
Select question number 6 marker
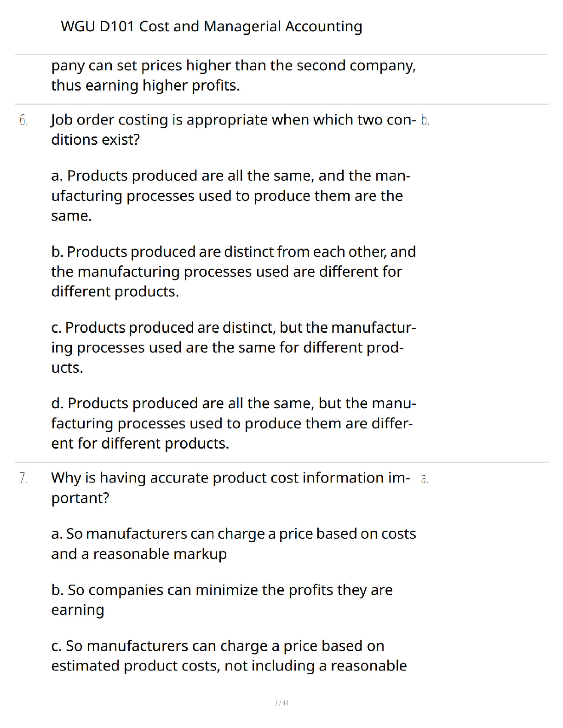23,120
